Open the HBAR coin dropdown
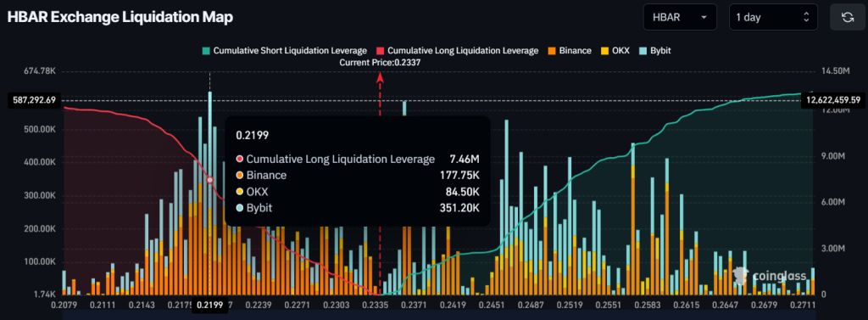868x320 pixels. (x=680, y=17)
